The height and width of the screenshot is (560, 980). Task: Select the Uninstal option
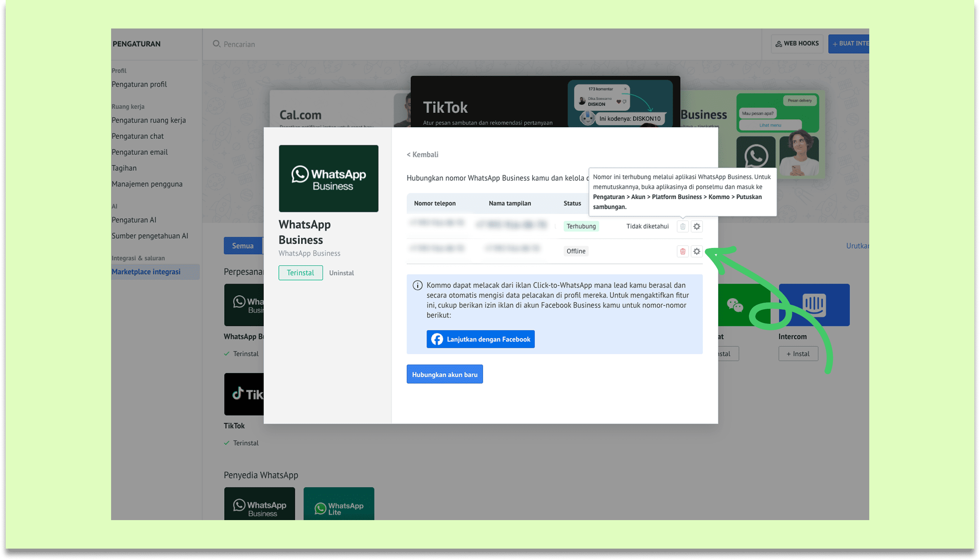click(x=341, y=273)
